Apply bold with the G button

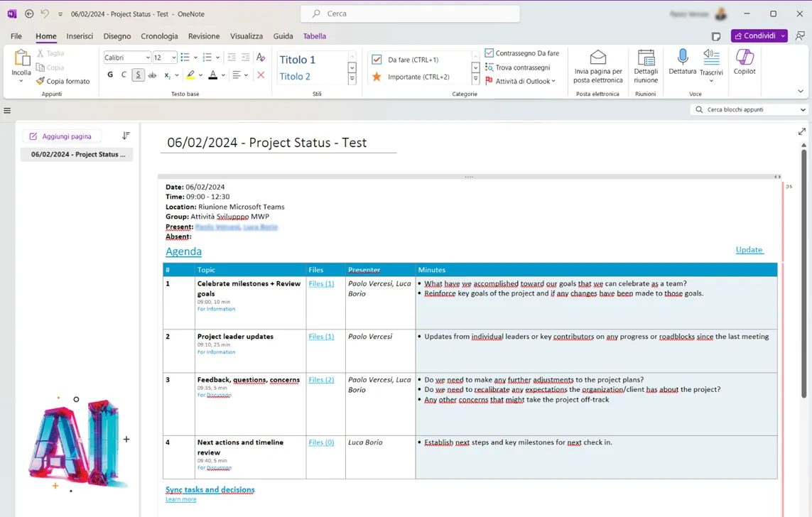tap(110, 75)
